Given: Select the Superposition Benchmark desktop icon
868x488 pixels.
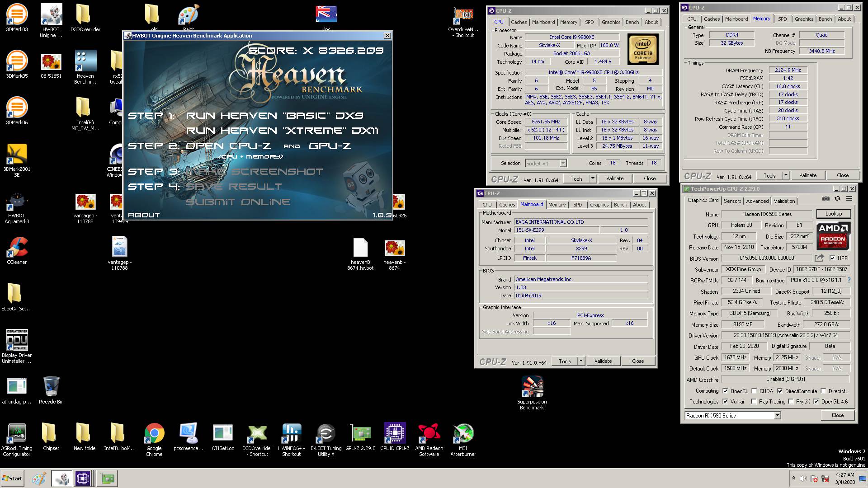Looking at the screenshot, I should 532,393.
